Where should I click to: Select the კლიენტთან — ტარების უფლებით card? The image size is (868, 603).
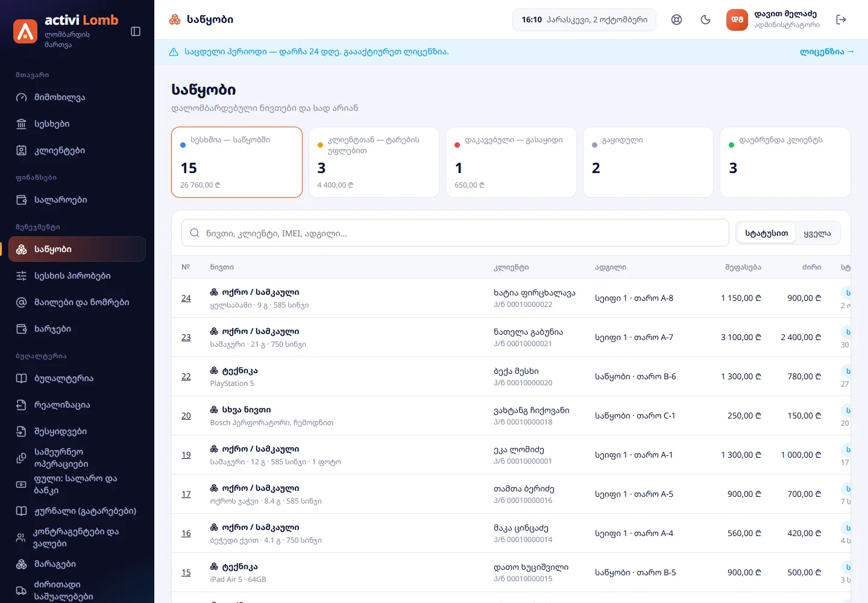pos(374,162)
